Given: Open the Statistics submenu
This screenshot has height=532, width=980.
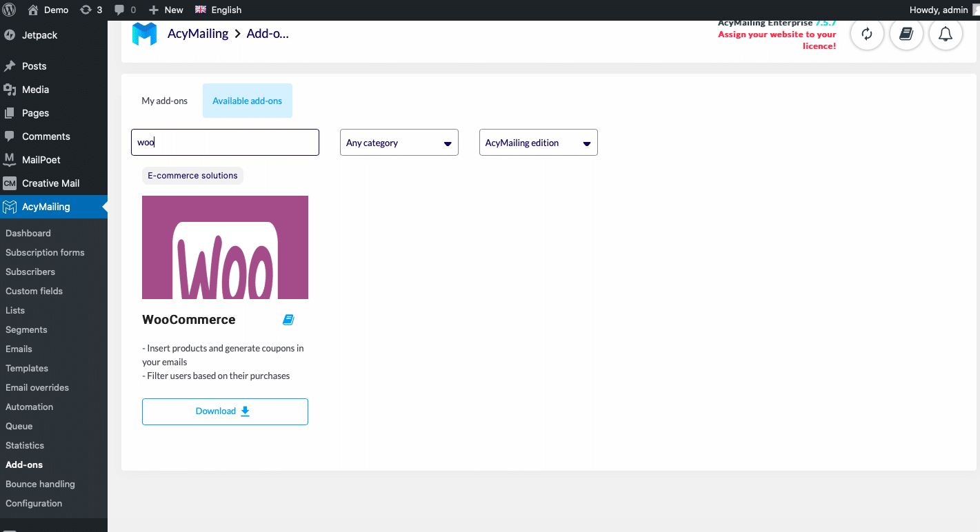Looking at the screenshot, I should [25, 445].
